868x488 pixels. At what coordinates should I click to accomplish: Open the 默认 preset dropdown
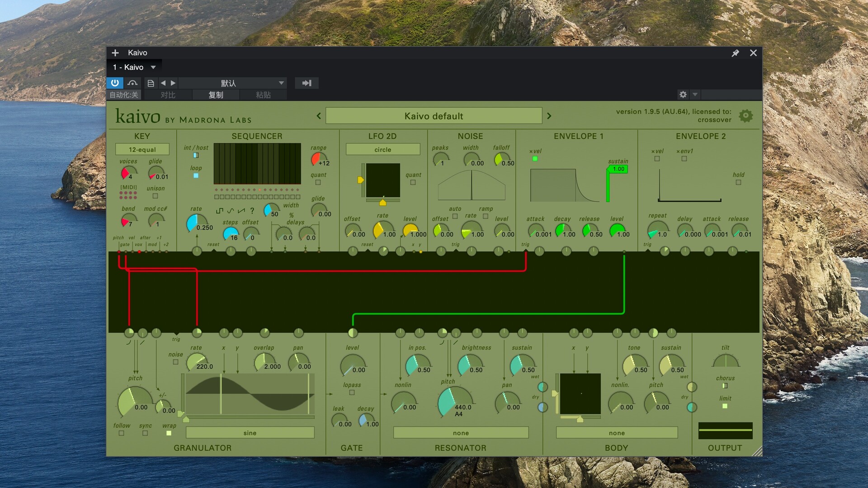coord(232,83)
